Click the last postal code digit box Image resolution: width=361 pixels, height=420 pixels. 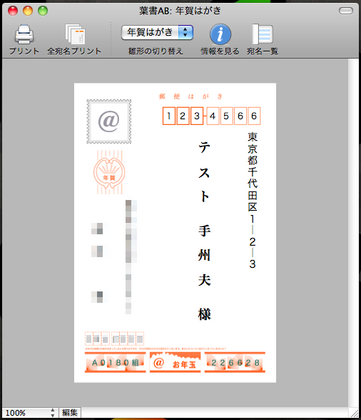(254, 116)
